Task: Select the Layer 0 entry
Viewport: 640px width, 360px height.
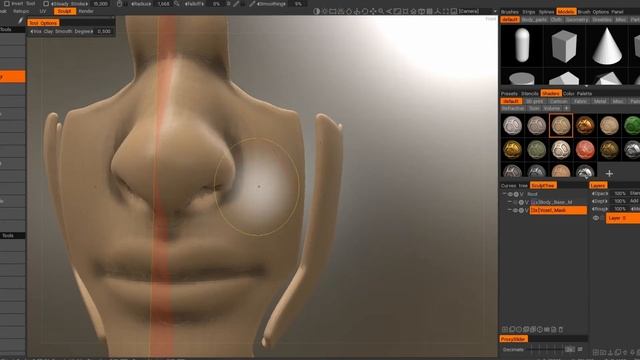Action: [623, 218]
